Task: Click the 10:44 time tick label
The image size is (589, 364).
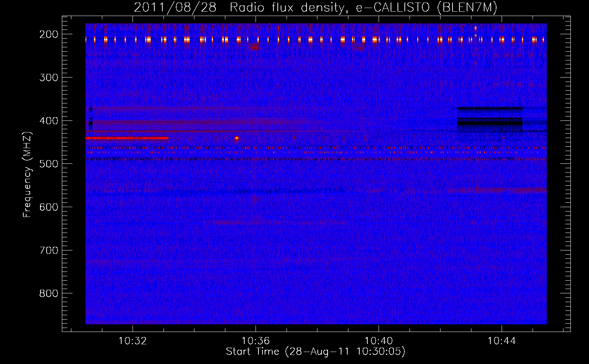Action: click(502, 341)
